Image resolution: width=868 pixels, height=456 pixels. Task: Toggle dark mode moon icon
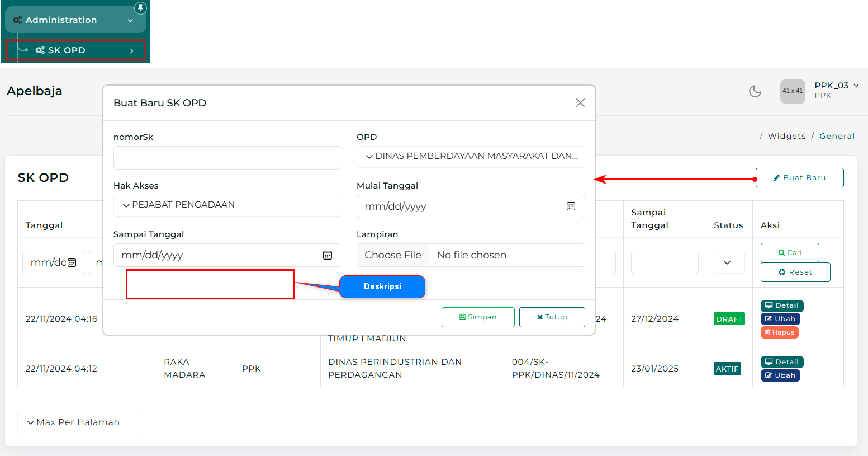tap(755, 91)
